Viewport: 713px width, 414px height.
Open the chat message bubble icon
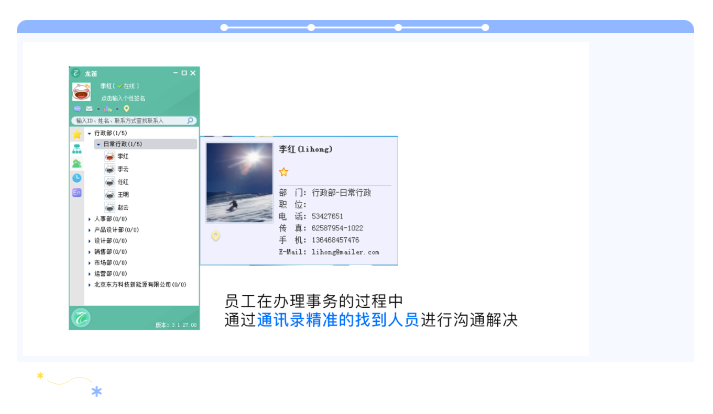pos(77,109)
